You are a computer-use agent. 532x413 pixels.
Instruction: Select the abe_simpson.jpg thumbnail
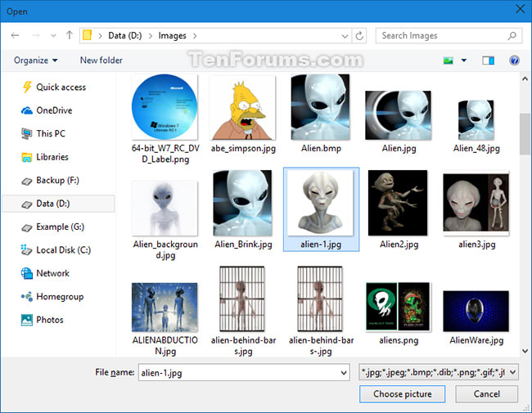tap(242, 107)
